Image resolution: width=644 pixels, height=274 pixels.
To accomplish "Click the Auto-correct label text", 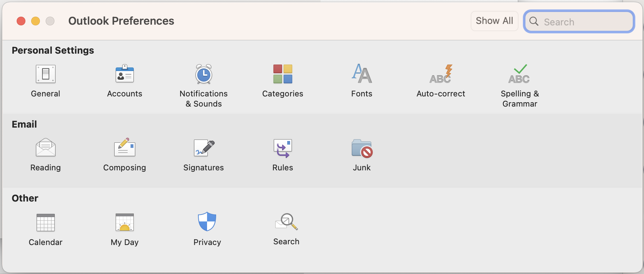I will pos(441,94).
